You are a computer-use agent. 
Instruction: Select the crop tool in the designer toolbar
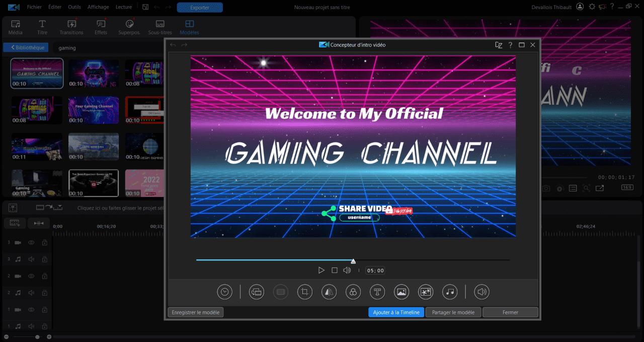coord(304,292)
